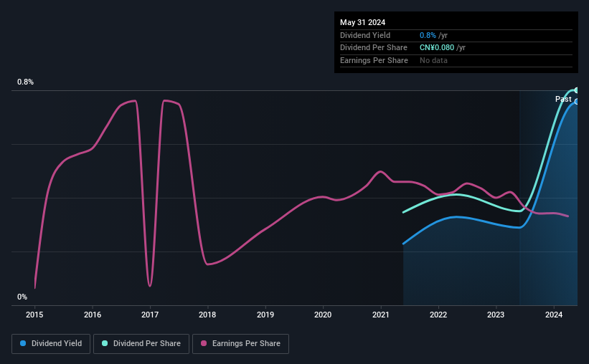Click the blue Dividend Yield legend dot

point(23,343)
